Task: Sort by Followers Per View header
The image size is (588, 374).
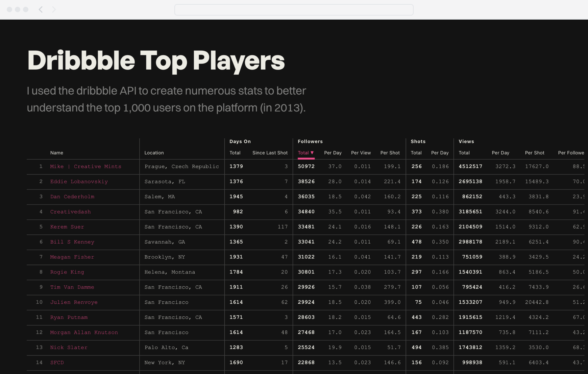Action: (361, 153)
